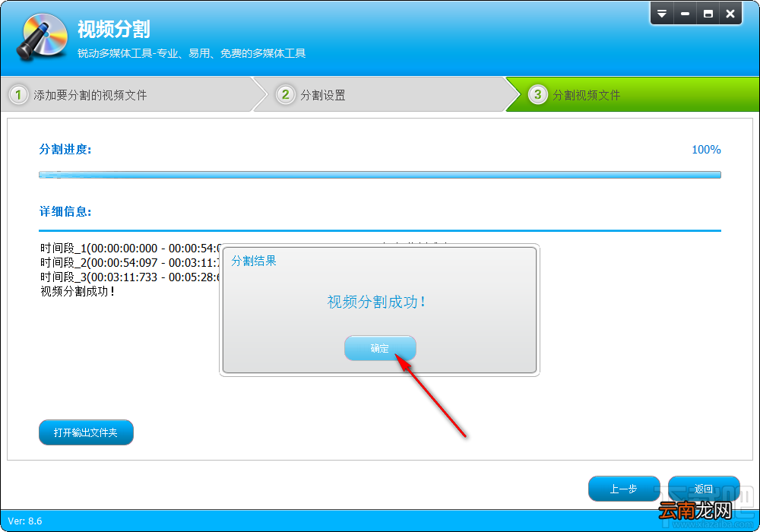Viewport: 760px width, 532px height.
Task: Click the 详细信息 label
Action: click(65, 211)
